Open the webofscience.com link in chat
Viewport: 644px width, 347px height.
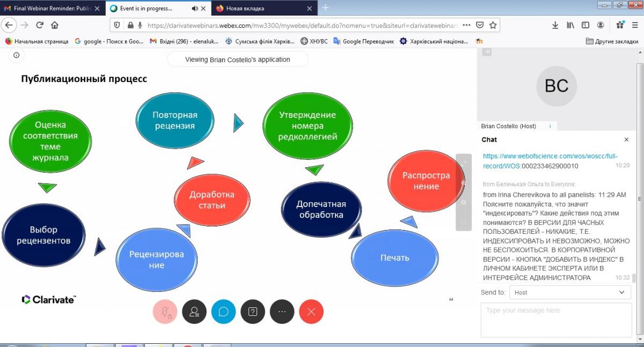[x=550, y=161]
